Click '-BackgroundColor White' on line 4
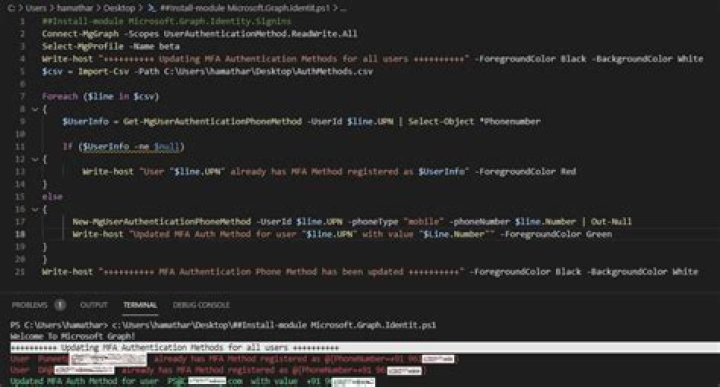This screenshot has height=387, width=720. point(647,59)
